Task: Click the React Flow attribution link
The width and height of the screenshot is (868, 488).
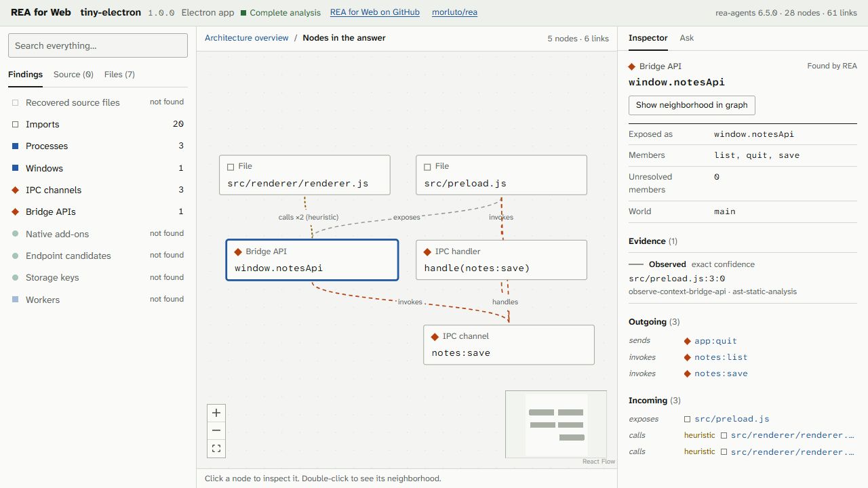Action: [599, 462]
